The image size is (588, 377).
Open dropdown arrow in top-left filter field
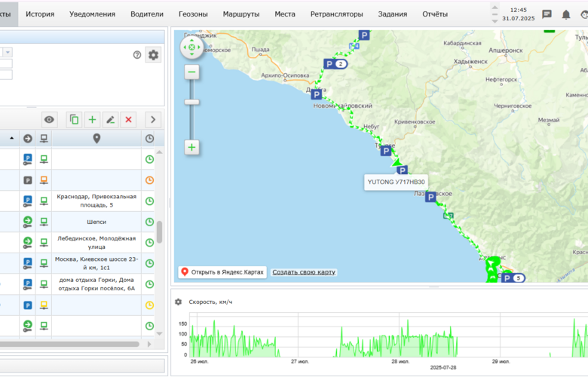coord(8,52)
